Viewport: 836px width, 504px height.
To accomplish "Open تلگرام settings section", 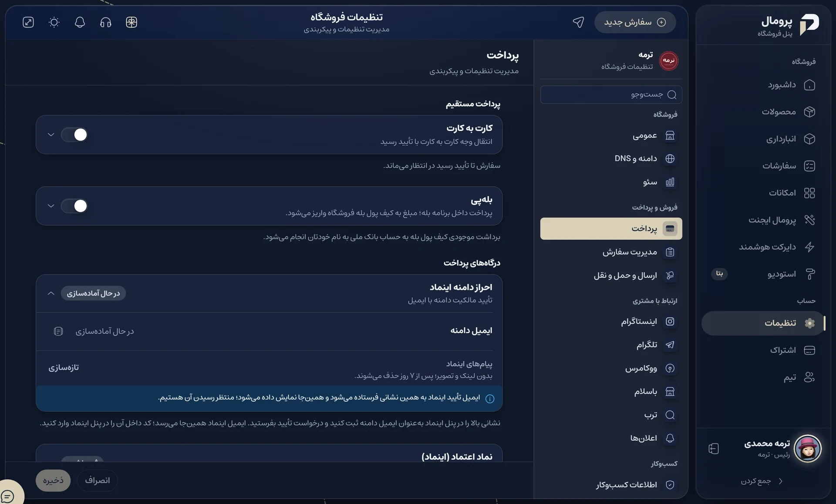I will pos(611,345).
